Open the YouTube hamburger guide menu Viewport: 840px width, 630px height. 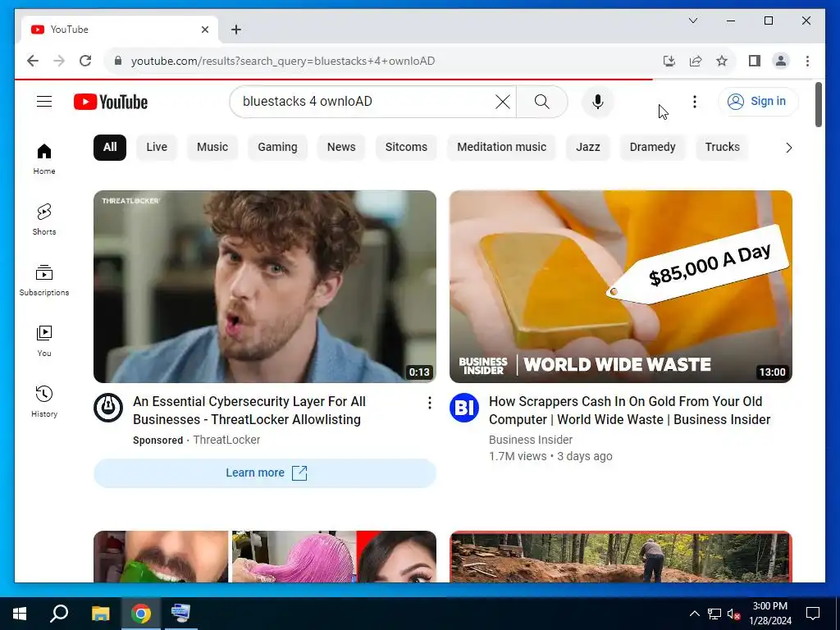pos(44,101)
